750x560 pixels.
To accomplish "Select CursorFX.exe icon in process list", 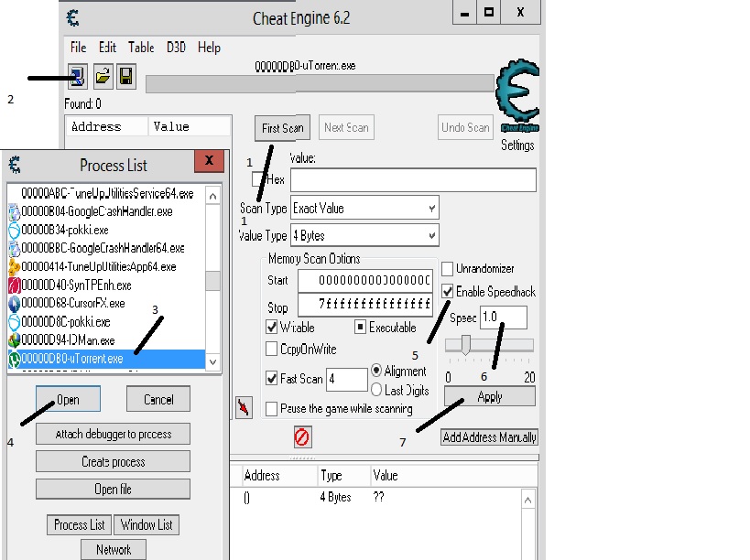I will coord(15,304).
